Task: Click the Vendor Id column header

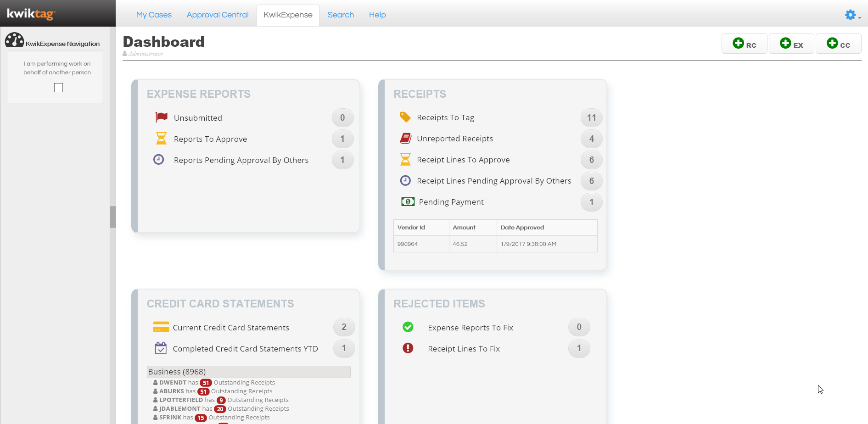Action: (421, 228)
